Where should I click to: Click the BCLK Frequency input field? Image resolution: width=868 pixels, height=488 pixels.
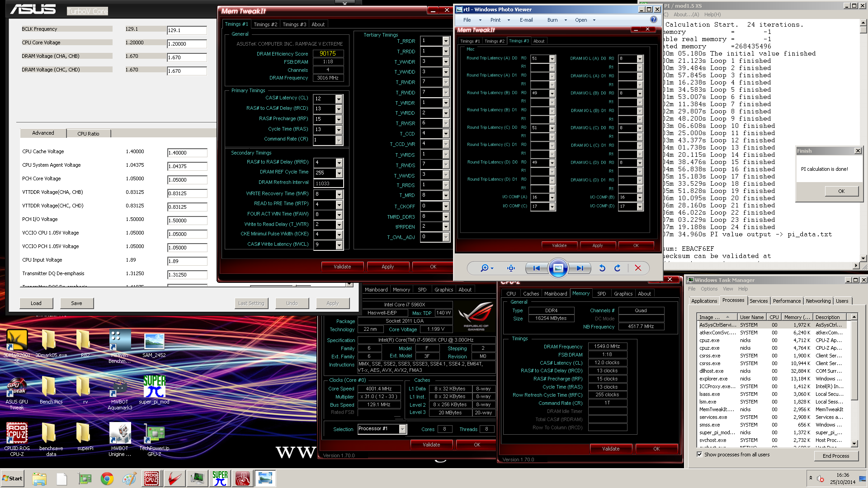pos(187,30)
